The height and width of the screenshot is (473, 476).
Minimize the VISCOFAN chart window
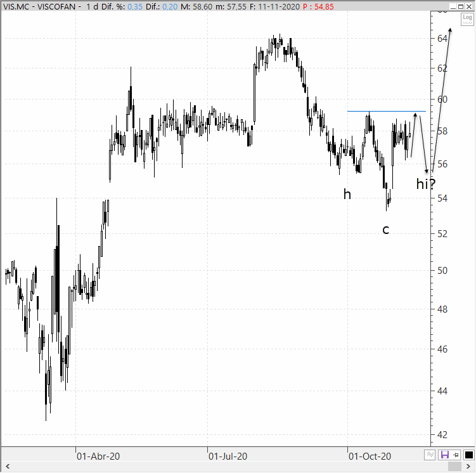[453, 6]
